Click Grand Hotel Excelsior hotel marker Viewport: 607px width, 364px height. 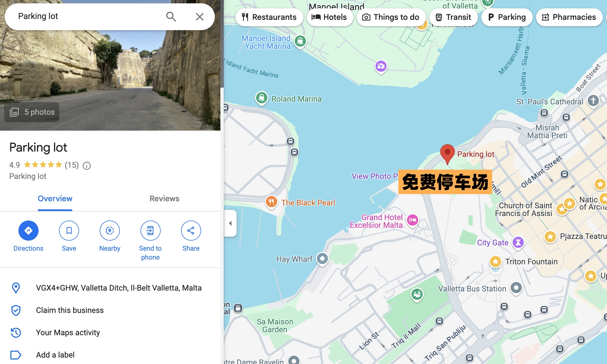pos(412,220)
